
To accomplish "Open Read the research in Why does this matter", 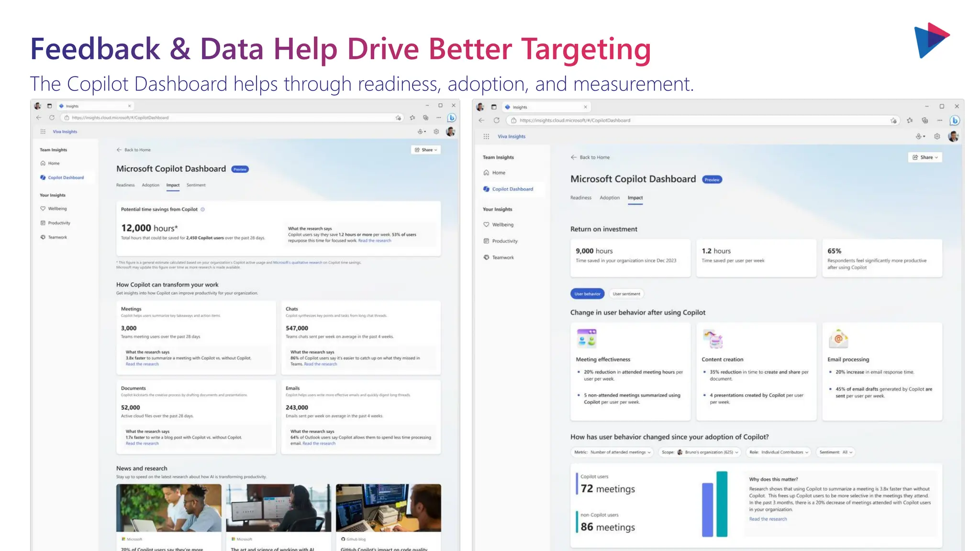I will coord(768,519).
